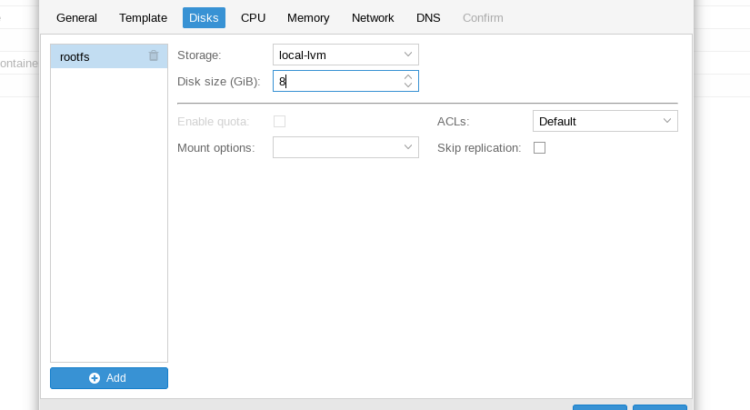Open the ACLs Default dropdown
The height and width of the screenshot is (410, 750).
pyautogui.click(x=605, y=121)
